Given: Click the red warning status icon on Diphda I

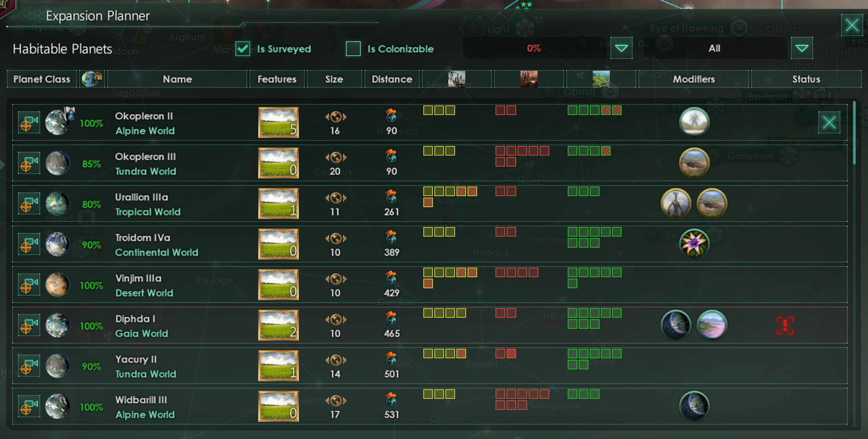Looking at the screenshot, I should point(785,325).
